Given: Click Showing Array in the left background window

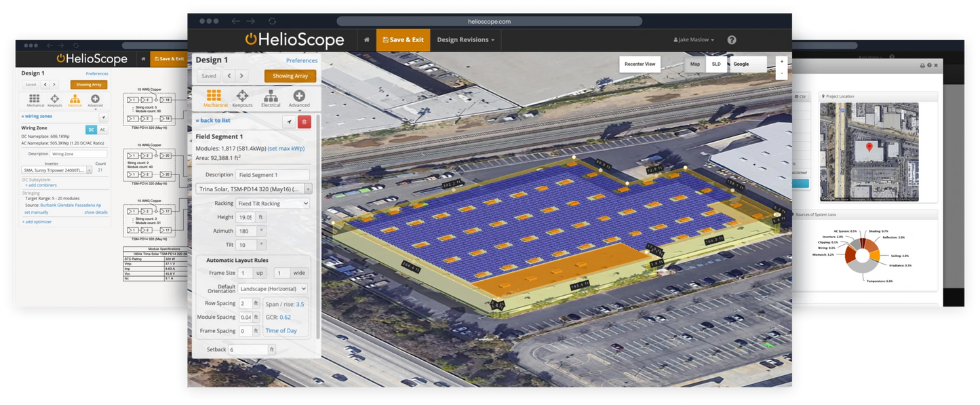Looking at the screenshot, I should (x=89, y=85).
